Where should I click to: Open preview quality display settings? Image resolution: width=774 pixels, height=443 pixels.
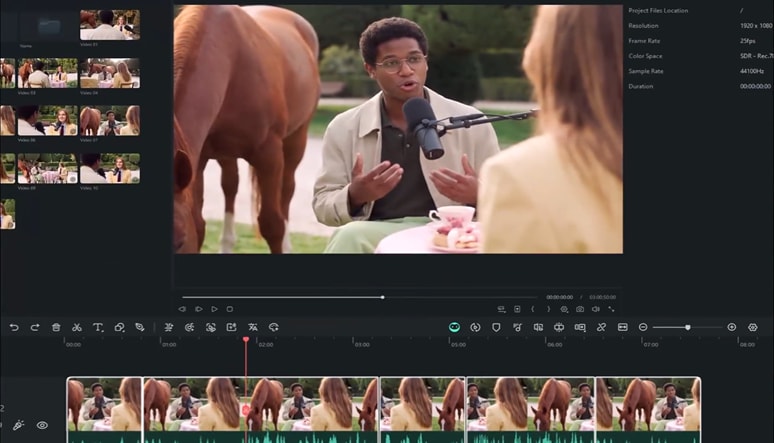[x=501, y=309]
